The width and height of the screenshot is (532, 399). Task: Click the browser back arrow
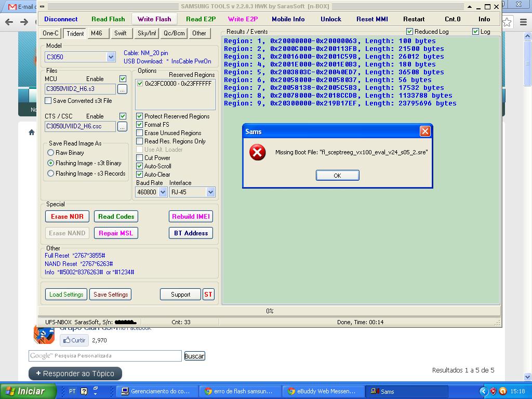(9, 22)
